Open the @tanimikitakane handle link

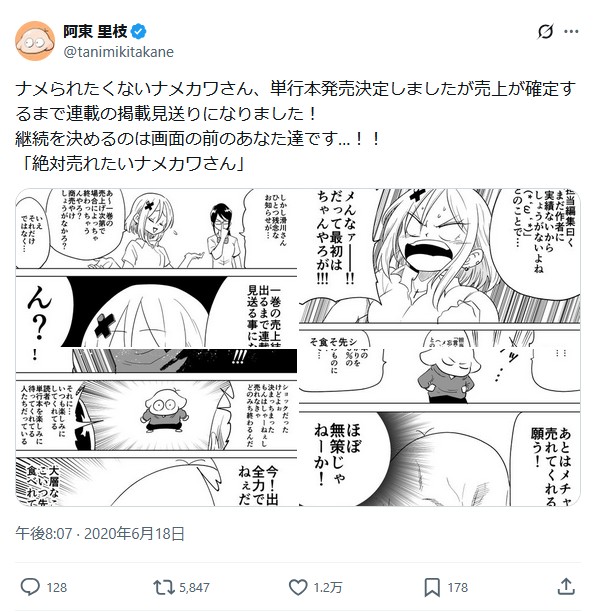pyautogui.click(x=119, y=52)
